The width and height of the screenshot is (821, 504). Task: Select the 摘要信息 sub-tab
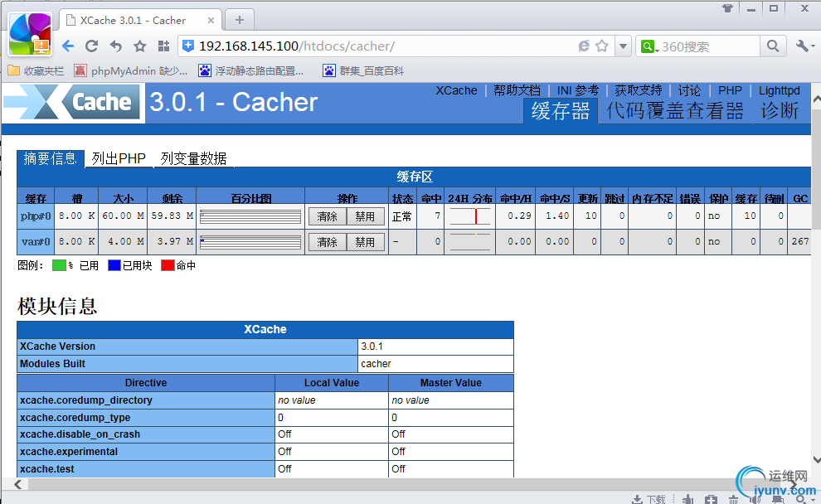[x=51, y=158]
